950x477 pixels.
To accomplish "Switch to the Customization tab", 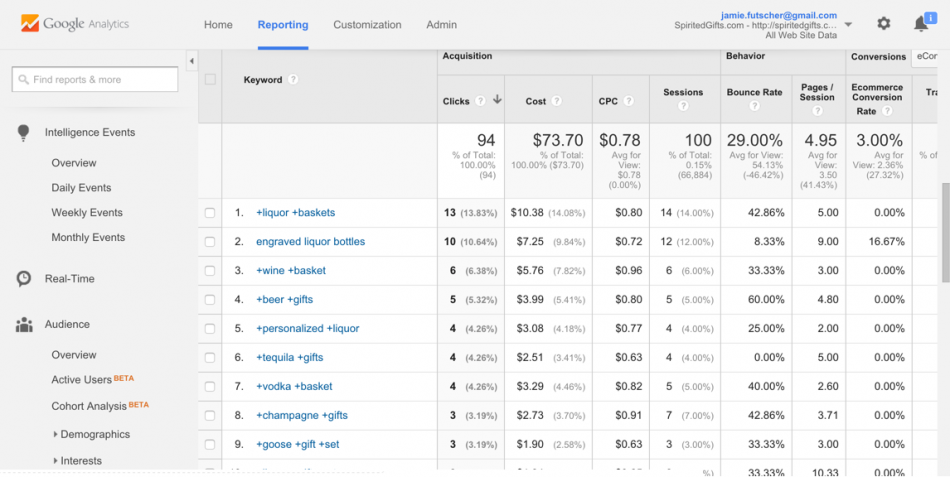I will (367, 25).
